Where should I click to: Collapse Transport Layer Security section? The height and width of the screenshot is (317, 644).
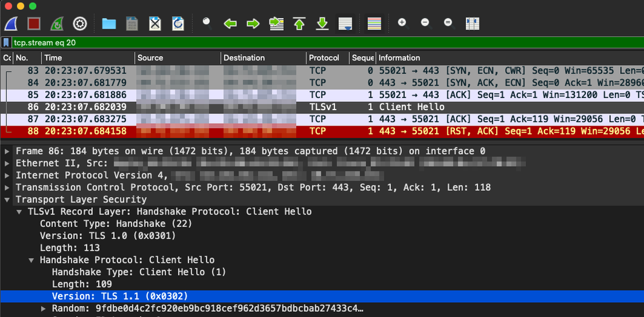(6, 200)
